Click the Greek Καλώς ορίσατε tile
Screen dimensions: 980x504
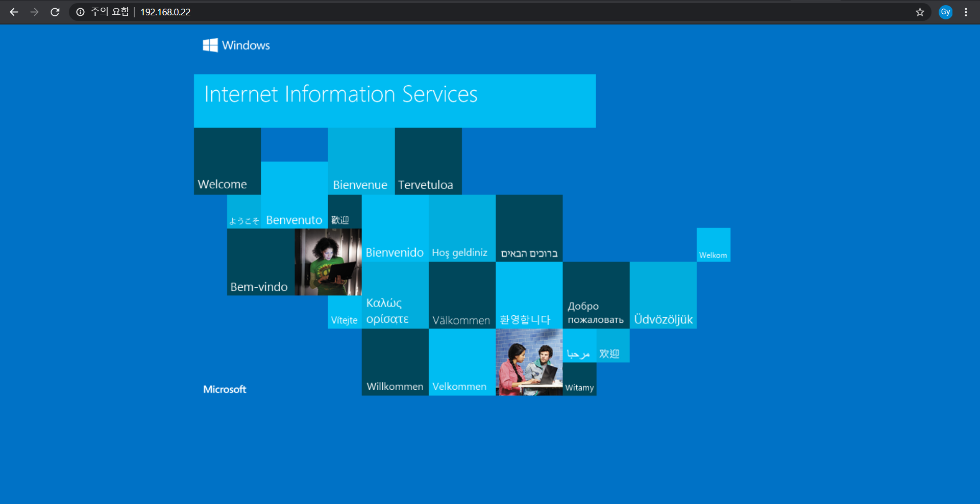[x=395, y=295]
